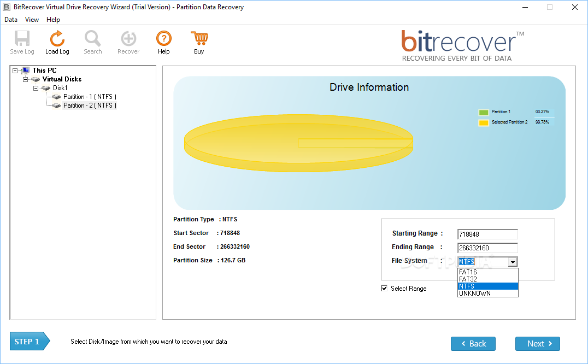Collapse the This PC tree node
The width and height of the screenshot is (588, 364).
click(x=15, y=71)
